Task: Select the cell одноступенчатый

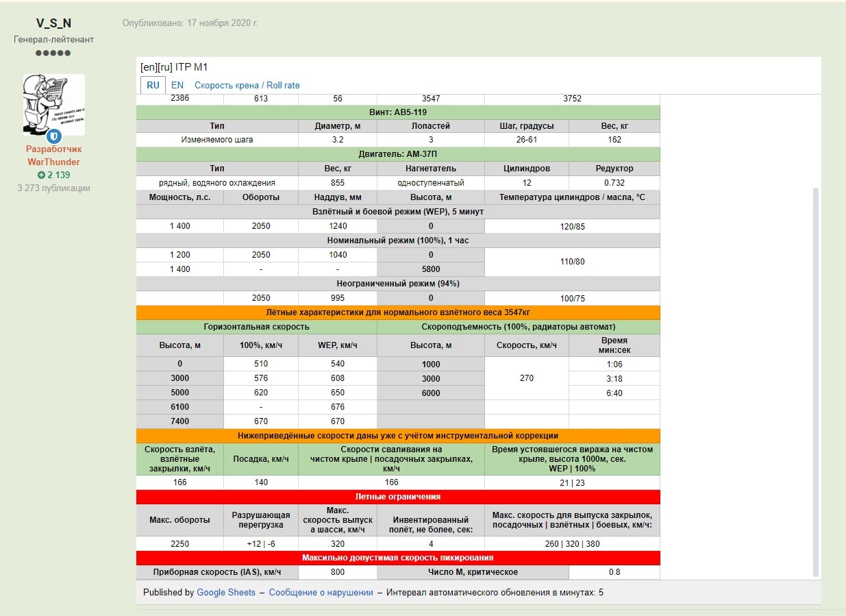Action: 431,183
